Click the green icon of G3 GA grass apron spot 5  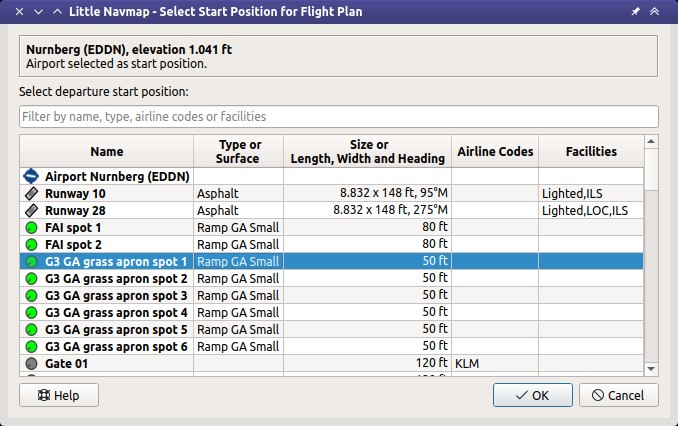[31, 330]
